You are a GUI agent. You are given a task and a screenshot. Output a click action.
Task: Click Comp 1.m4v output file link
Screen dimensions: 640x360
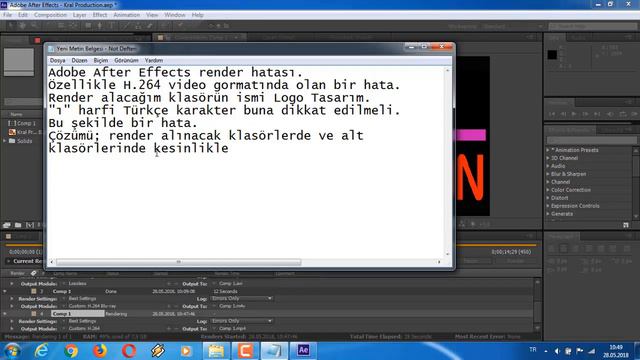coord(232,306)
